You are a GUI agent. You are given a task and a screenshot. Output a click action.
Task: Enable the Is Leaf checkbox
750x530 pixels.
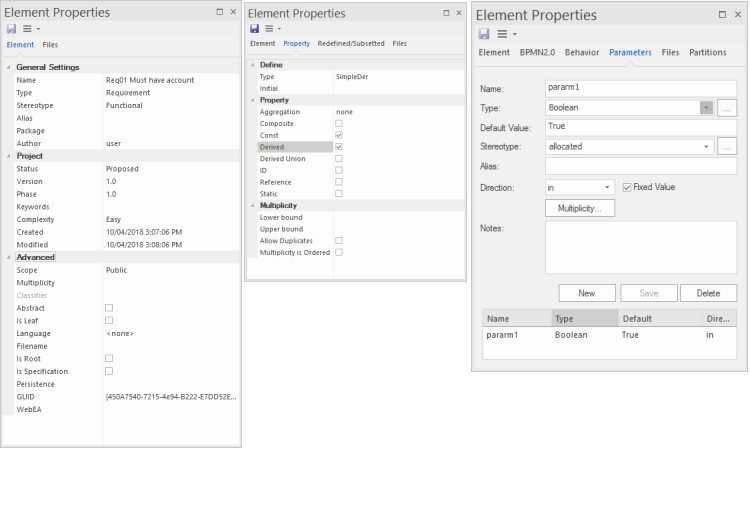coord(109,321)
